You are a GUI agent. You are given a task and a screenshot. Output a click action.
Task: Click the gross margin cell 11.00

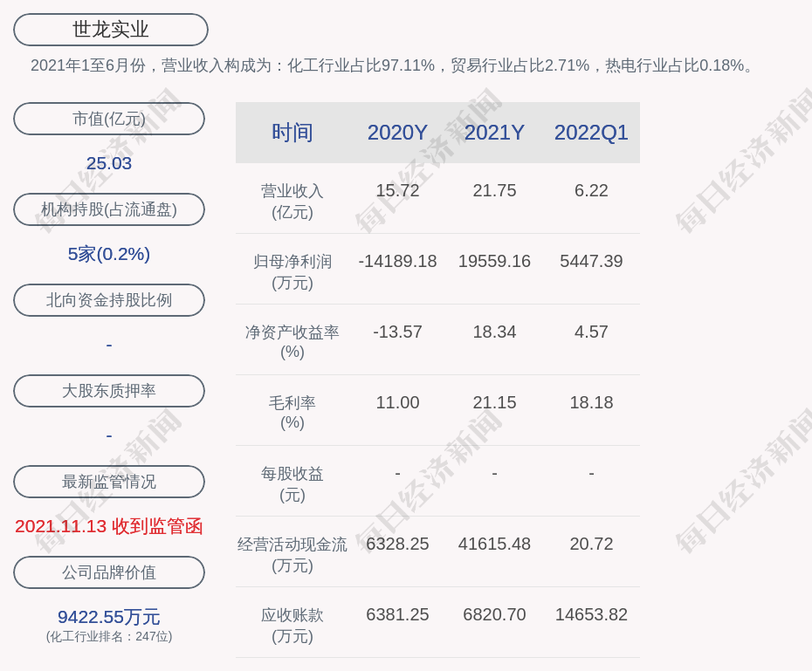397,402
